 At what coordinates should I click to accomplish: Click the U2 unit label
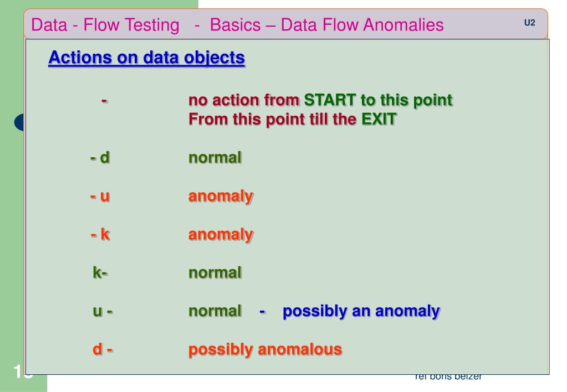(x=529, y=23)
